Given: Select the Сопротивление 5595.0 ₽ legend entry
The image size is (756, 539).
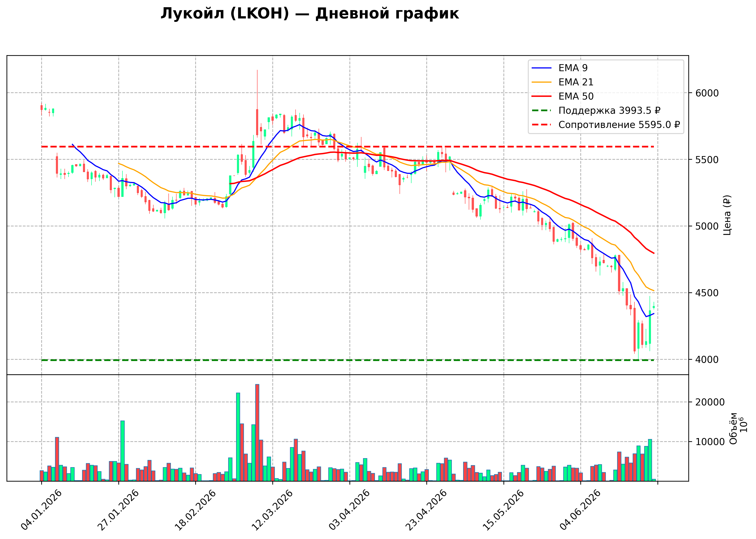Looking at the screenshot, I should [606, 125].
